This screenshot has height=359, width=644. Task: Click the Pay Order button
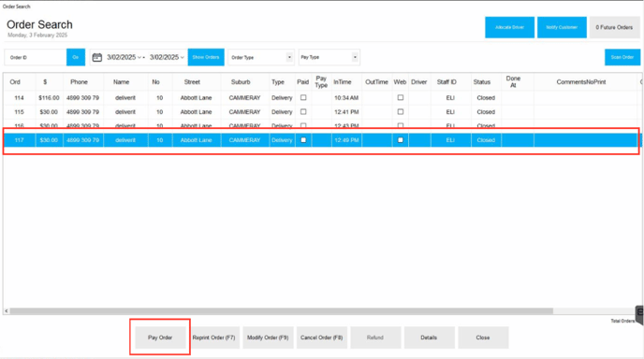pyautogui.click(x=160, y=337)
